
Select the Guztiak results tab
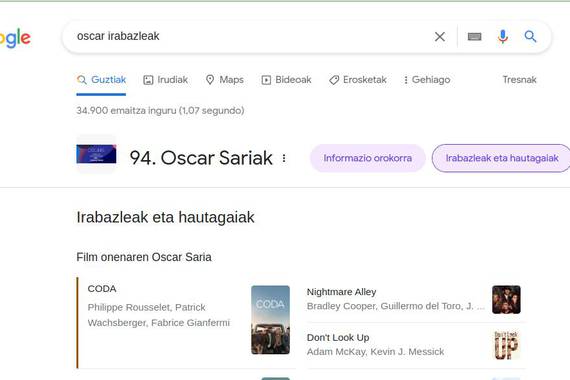[x=101, y=80]
